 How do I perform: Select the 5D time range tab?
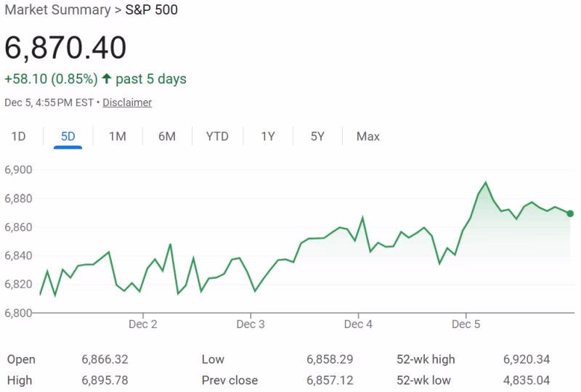(x=68, y=136)
